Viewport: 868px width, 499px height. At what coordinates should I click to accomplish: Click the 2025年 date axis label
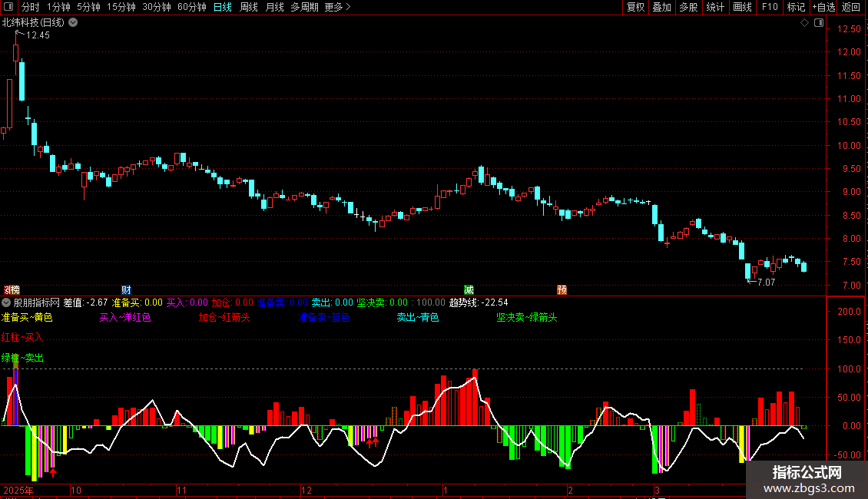point(18,490)
